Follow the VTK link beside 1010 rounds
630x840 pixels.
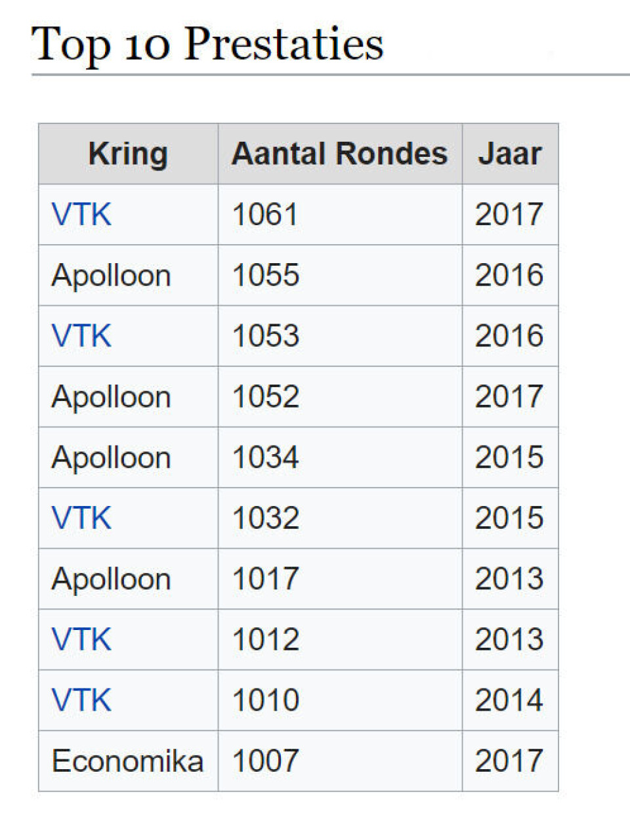(81, 700)
